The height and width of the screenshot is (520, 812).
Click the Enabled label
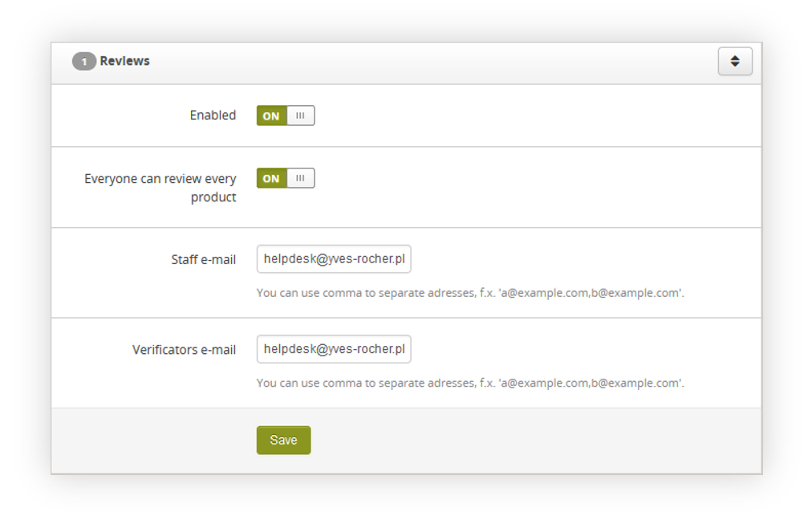pos(213,115)
